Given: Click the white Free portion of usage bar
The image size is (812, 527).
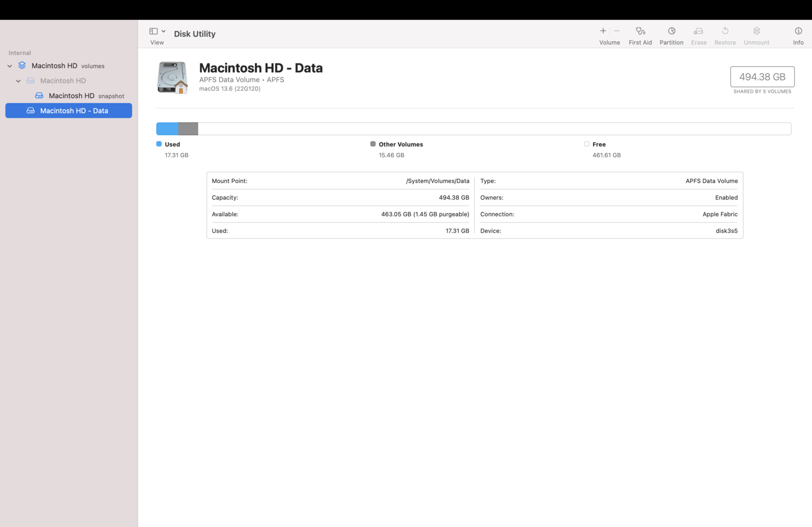Looking at the screenshot, I should coord(495,129).
